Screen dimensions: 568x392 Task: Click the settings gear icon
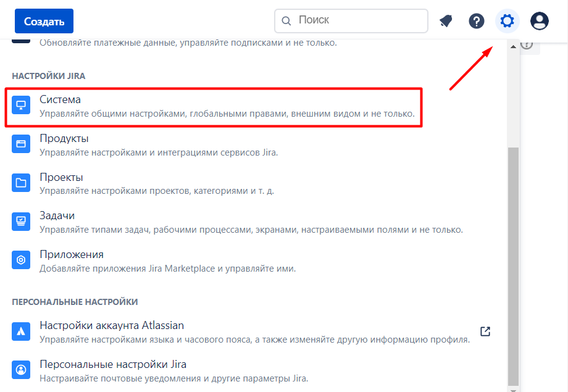pos(507,22)
